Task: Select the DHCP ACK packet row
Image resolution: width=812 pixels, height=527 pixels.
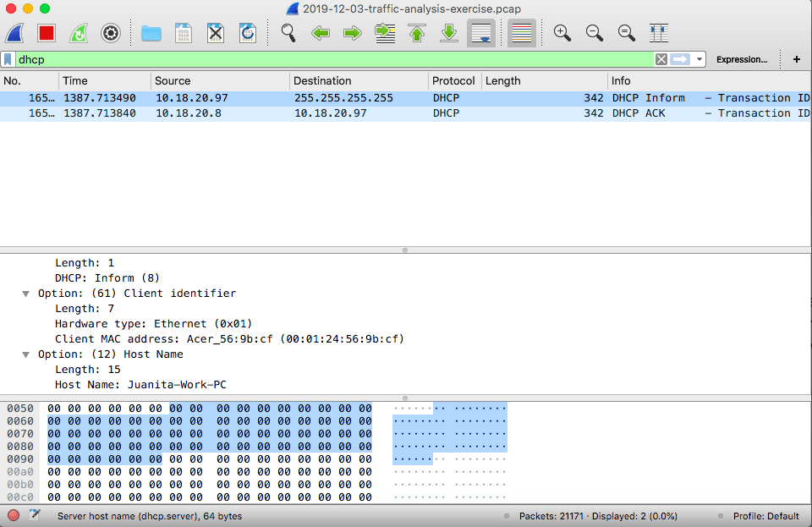Action: coord(406,113)
